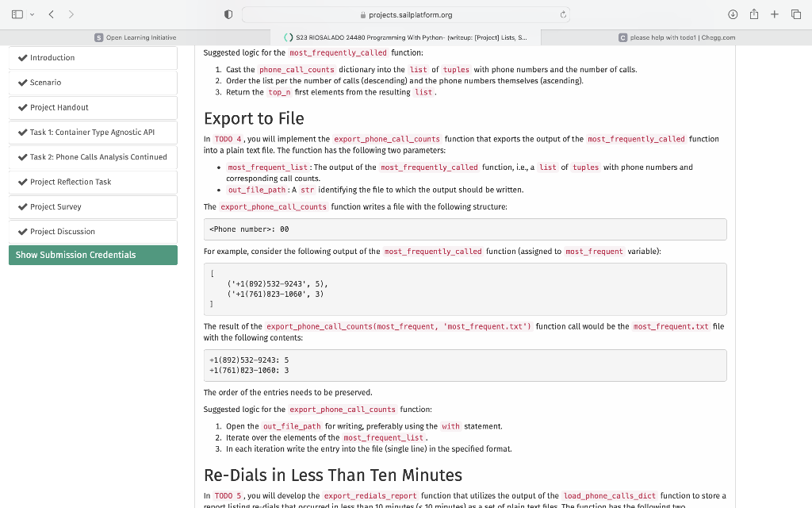Viewport: 812px width, 508px height.
Task: Show the tab overview icon
Action: (797, 13)
